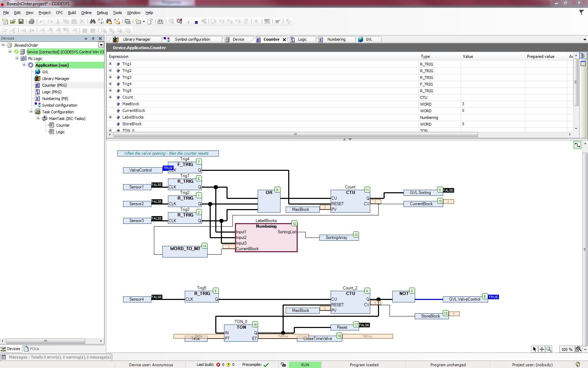Viewport: 588px width, 368px height.
Task: Click the Print toolbar icon
Action: tap(32, 21)
